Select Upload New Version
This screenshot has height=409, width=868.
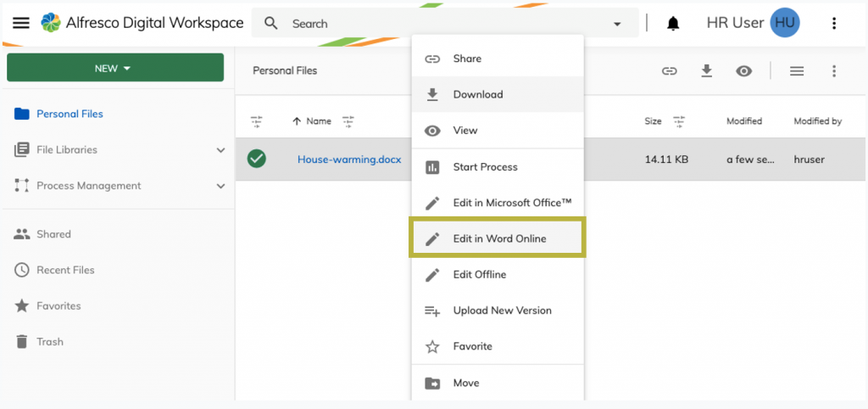[x=498, y=311]
